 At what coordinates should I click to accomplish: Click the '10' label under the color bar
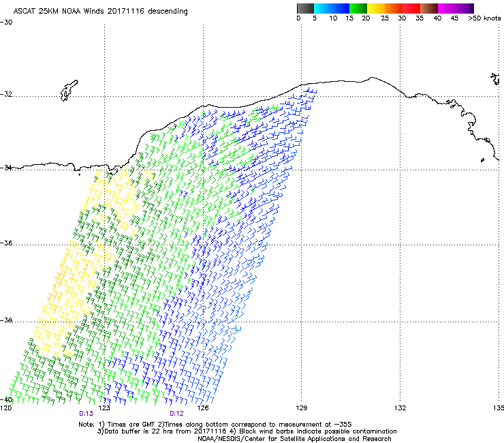pyautogui.click(x=333, y=18)
